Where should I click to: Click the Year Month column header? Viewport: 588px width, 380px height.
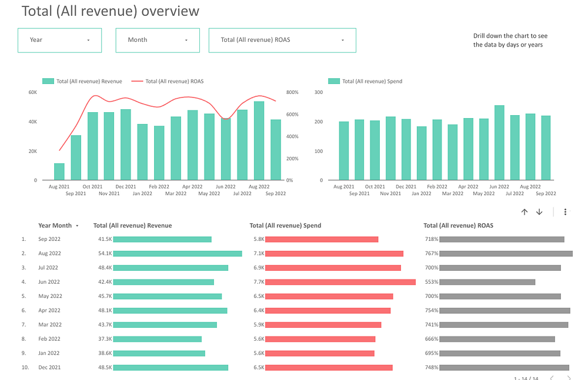[55, 226]
